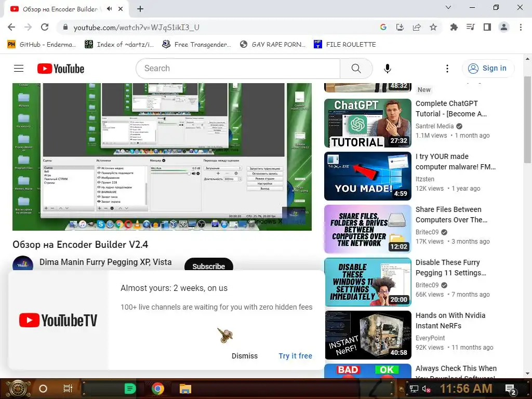The image size is (532, 399).
Task: Bookmark this page with the star icon
Action: point(433,27)
